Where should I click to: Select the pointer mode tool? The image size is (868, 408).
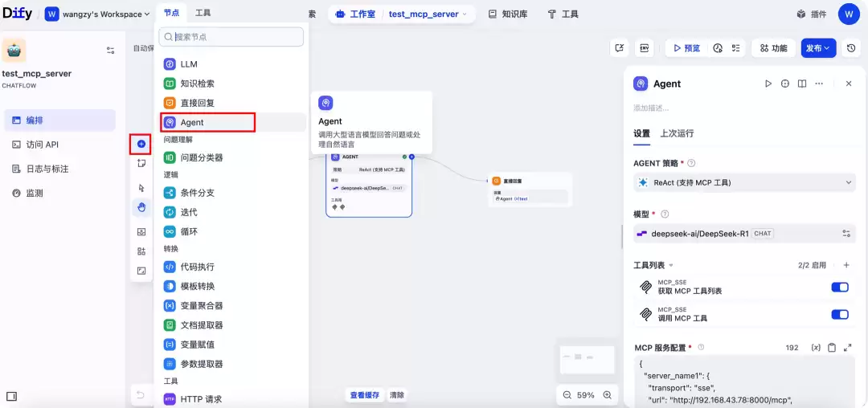pos(141,188)
